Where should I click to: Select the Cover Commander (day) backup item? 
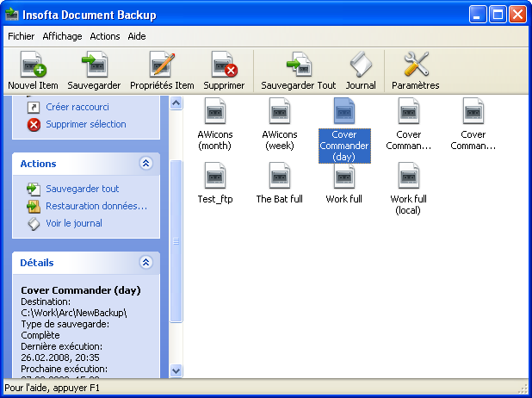(x=344, y=130)
